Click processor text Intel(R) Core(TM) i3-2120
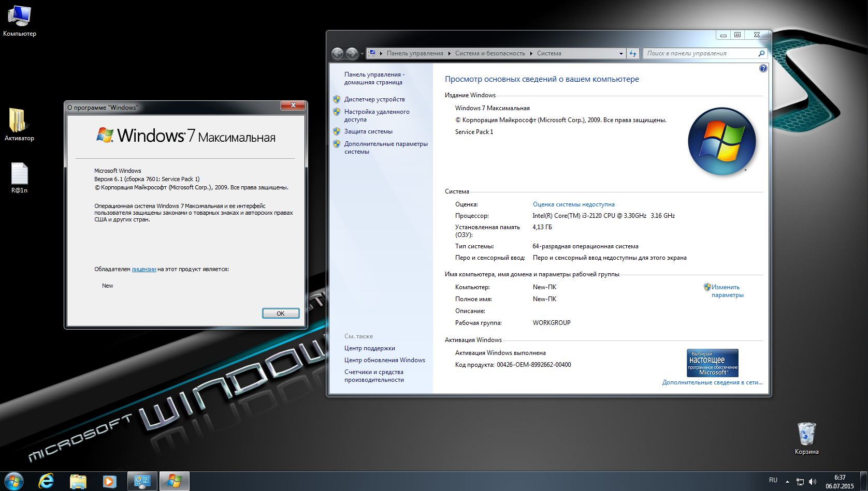This screenshot has height=491, width=868. (603, 216)
